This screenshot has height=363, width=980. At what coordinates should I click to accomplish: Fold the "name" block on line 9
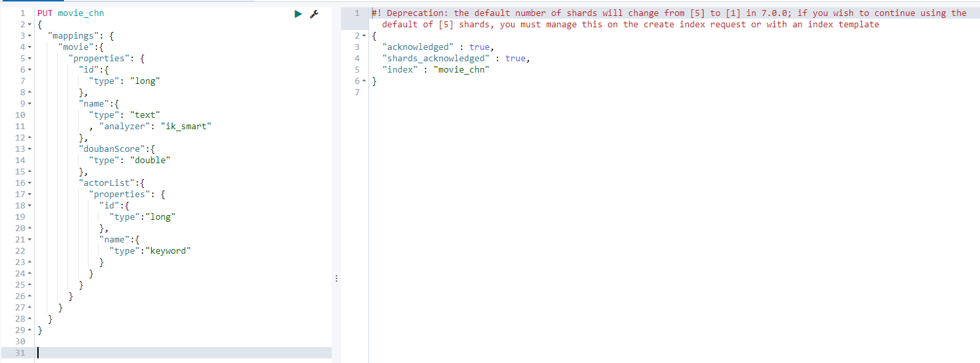pos(31,104)
